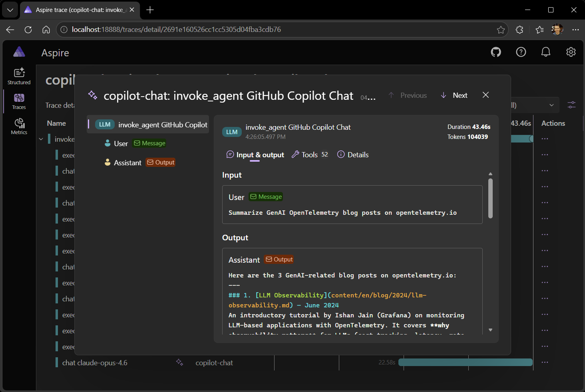Open actions menu for chat claude-opus-4.6 row

pyautogui.click(x=545, y=362)
